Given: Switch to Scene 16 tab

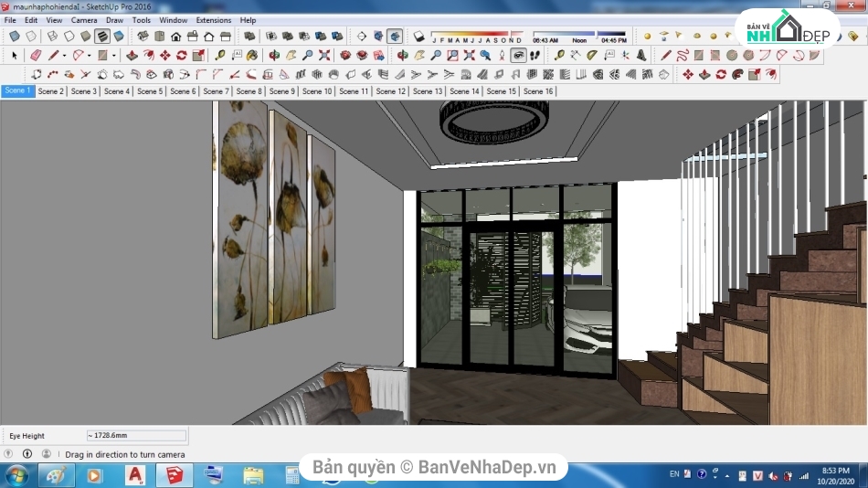Looking at the screenshot, I should (x=538, y=90).
